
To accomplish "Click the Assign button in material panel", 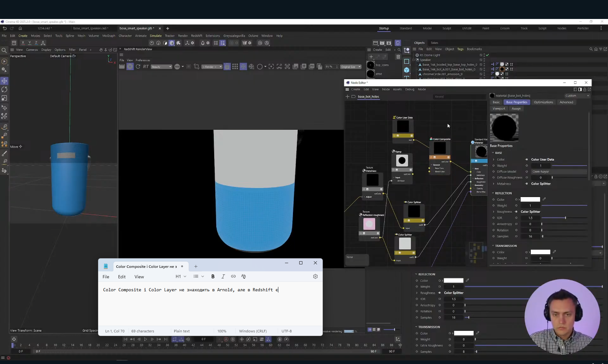I will point(516,108).
